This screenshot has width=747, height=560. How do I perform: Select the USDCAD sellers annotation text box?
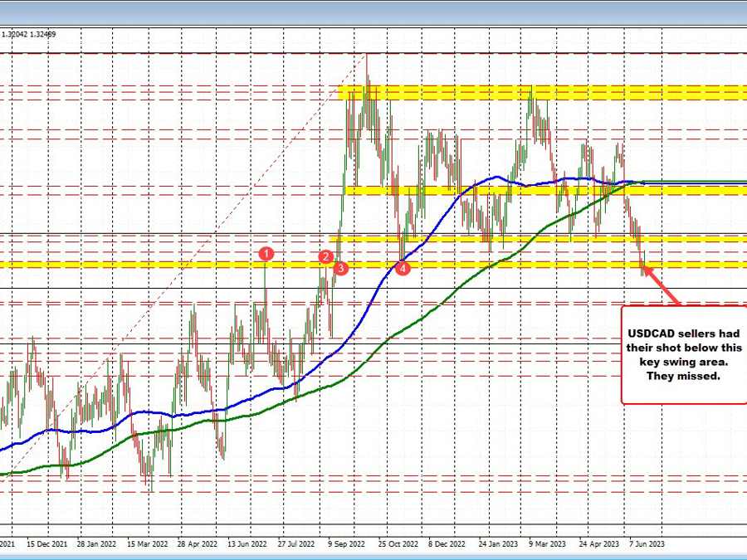tap(684, 354)
